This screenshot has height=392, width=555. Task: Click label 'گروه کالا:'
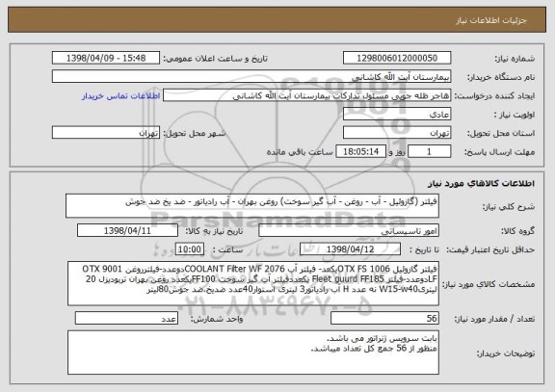click(517, 231)
